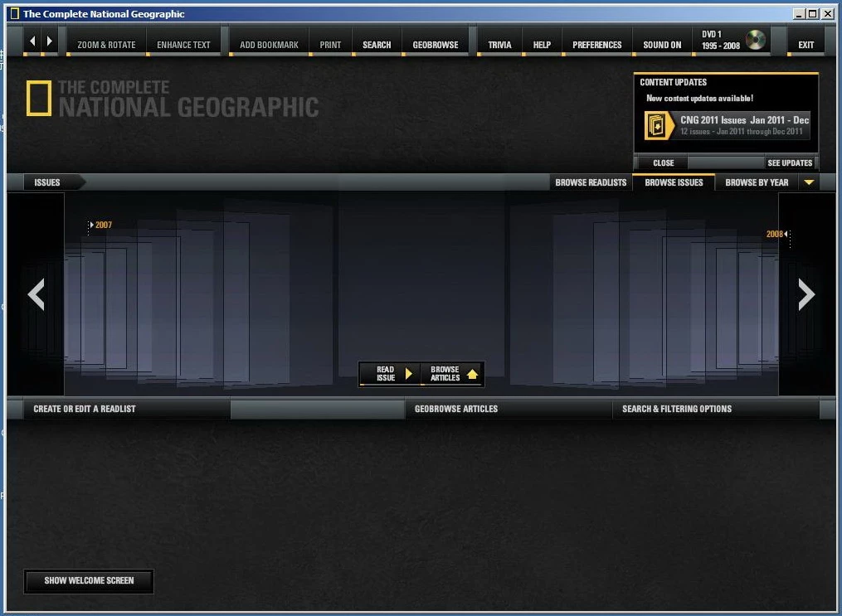This screenshot has height=616, width=842.
Task: Switch to Browse By Year tab
Action: [x=757, y=182]
